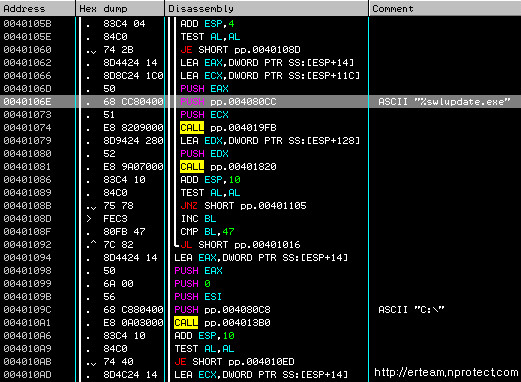
Task: Click hex dump 7C 82
Action: click(118, 245)
